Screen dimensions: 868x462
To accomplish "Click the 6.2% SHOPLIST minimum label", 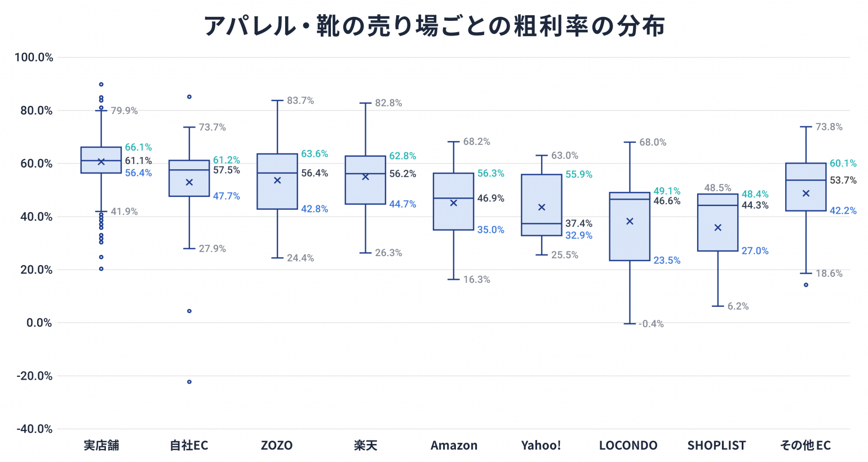I will pyautogui.click(x=738, y=306).
